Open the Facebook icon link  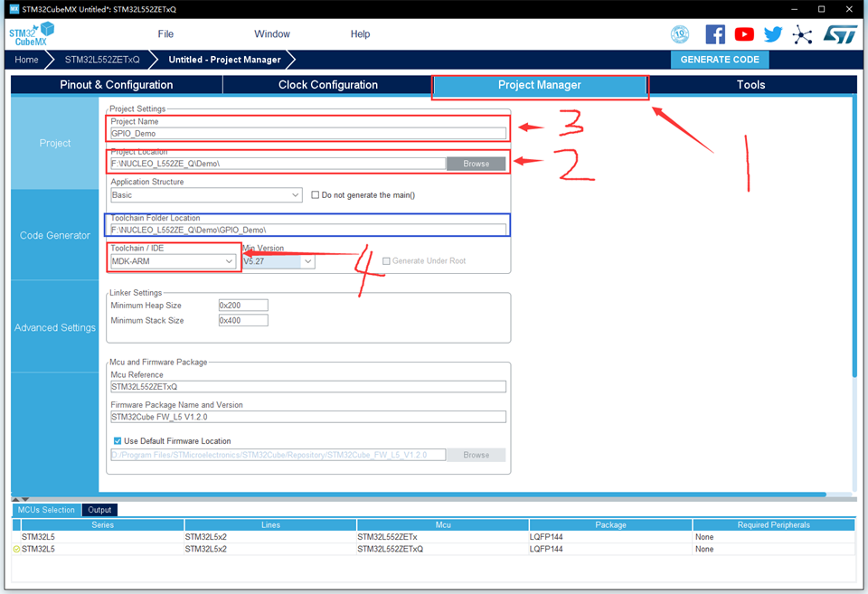(715, 34)
